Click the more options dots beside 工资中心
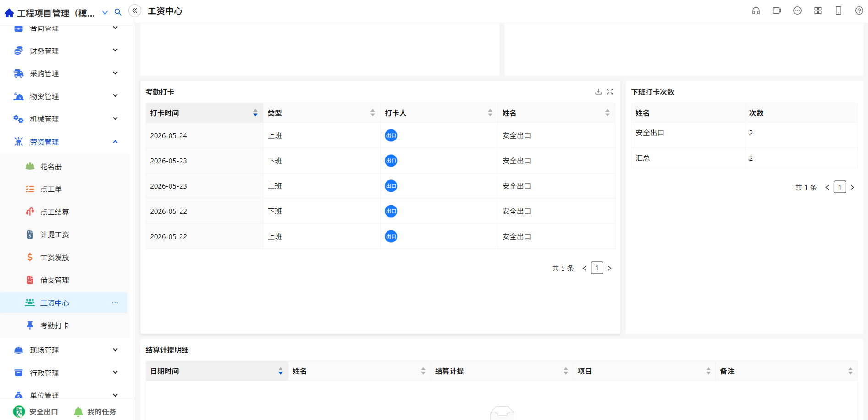 pyautogui.click(x=115, y=303)
